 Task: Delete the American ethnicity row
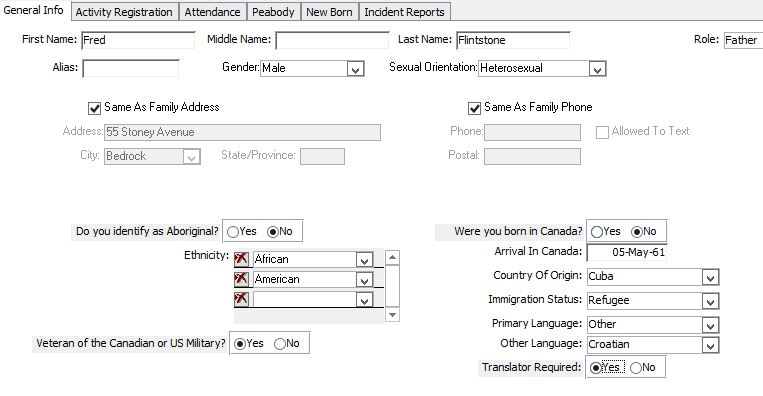241,279
